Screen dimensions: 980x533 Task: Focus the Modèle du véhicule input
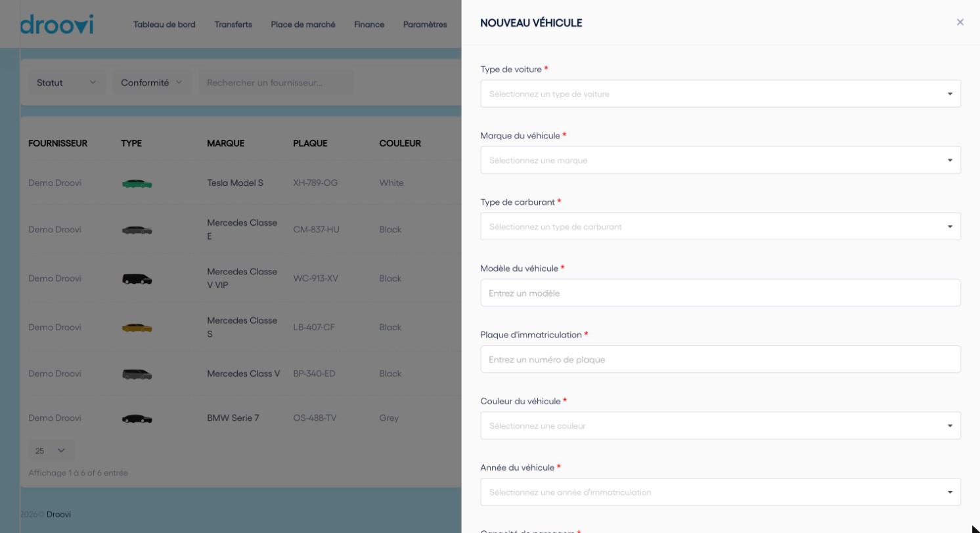[x=721, y=293]
